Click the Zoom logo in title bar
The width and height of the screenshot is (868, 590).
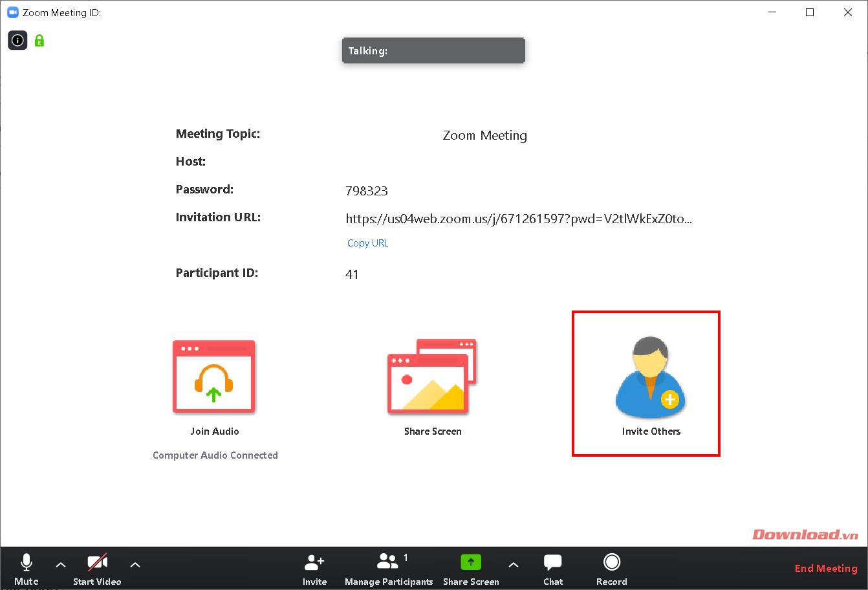pyautogui.click(x=12, y=12)
